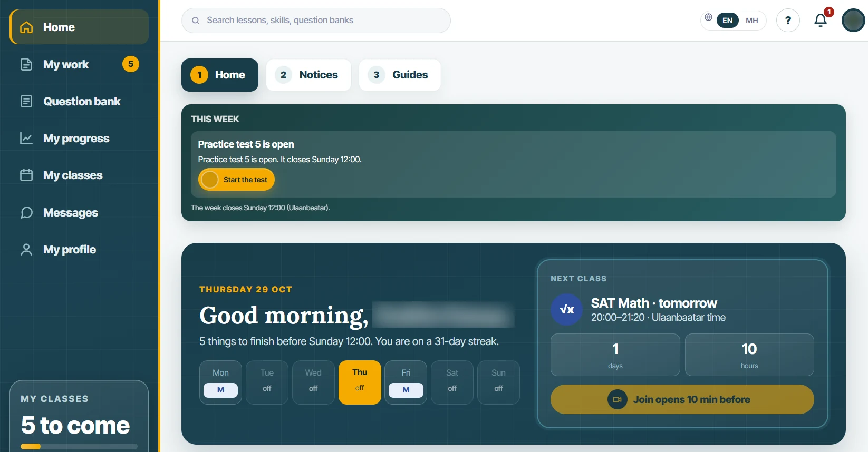This screenshot has width=868, height=452.
Task: Switch language to EN
Action: click(727, 21)
